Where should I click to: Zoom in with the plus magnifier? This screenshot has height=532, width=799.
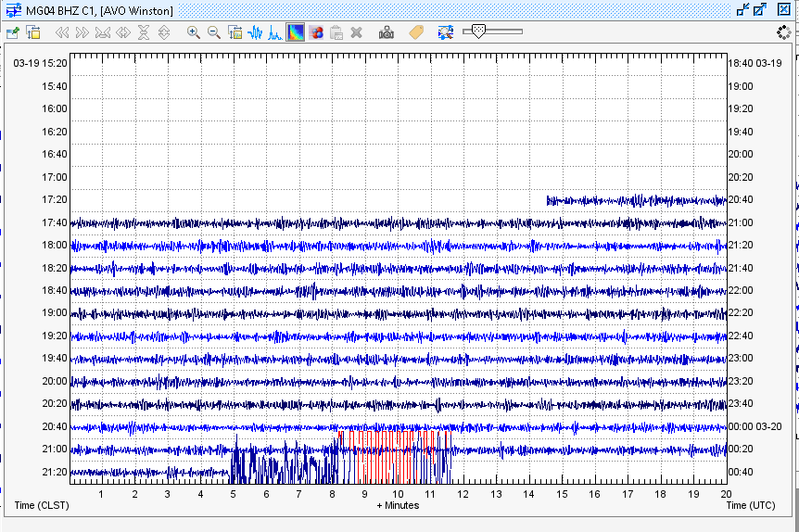coord(193,33)
